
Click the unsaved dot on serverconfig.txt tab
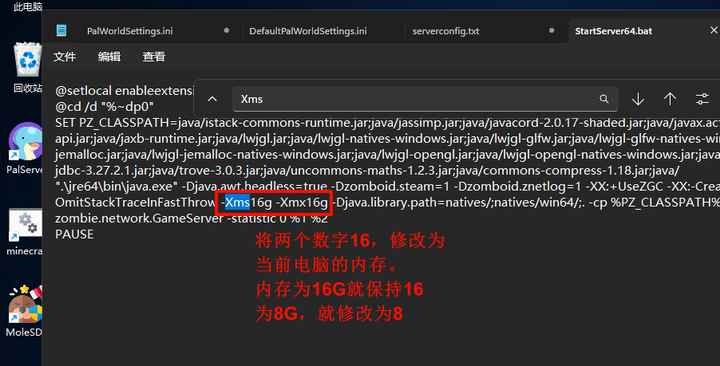(551, 30)
